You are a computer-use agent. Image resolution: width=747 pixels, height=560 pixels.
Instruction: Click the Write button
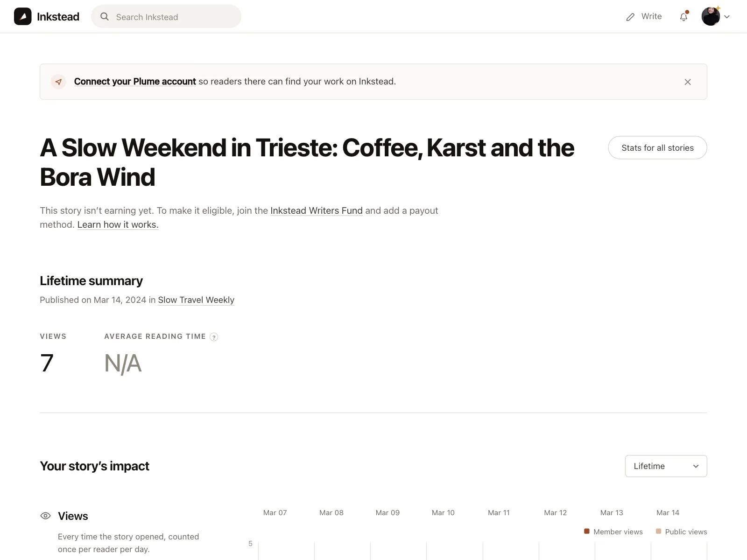[644, 17]
